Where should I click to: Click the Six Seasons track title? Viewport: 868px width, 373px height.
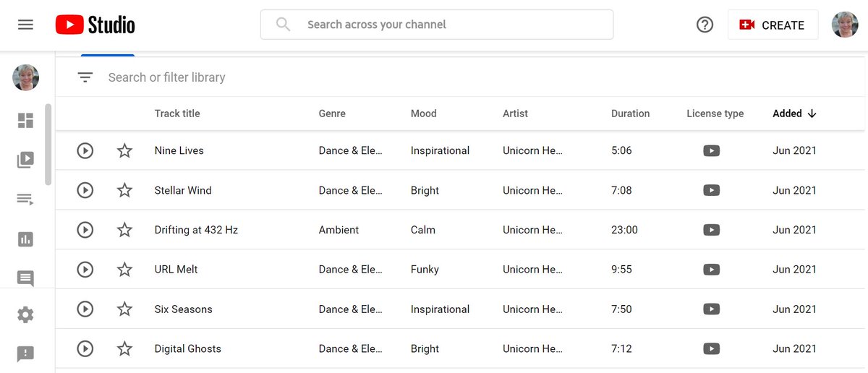pos(184,309)
